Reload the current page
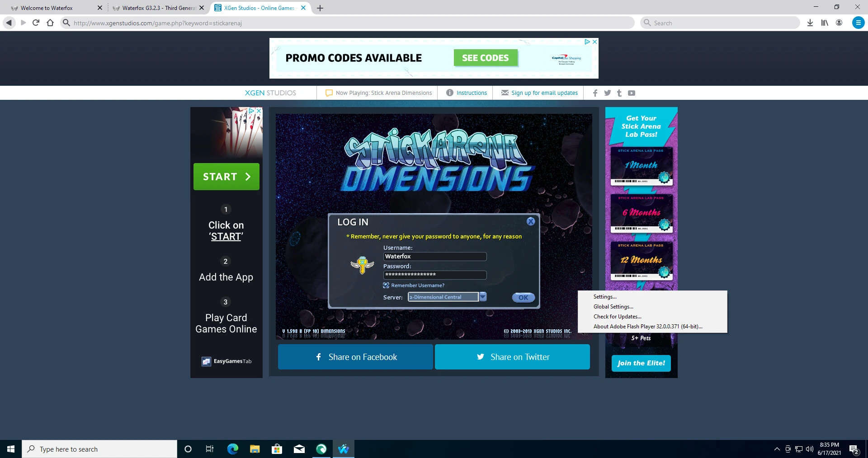This screenshot has height=458, width=868. click(x=36, y=23)
